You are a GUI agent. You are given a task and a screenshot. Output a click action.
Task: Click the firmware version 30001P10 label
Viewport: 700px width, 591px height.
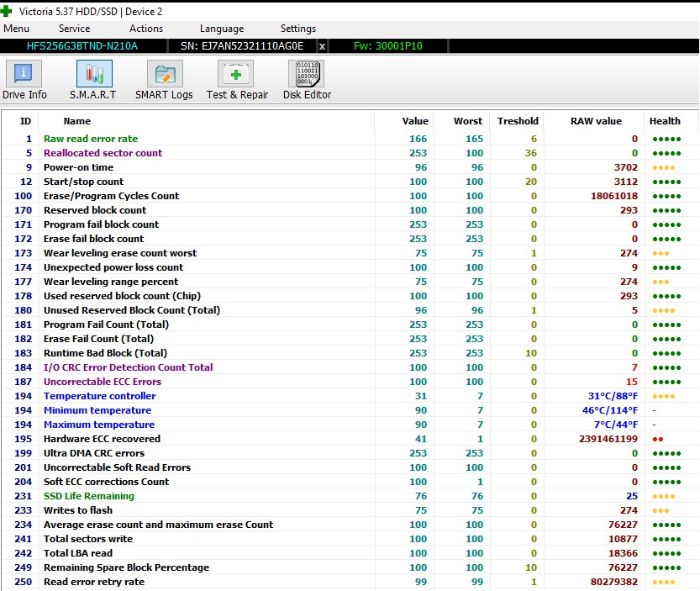[388, 46]
